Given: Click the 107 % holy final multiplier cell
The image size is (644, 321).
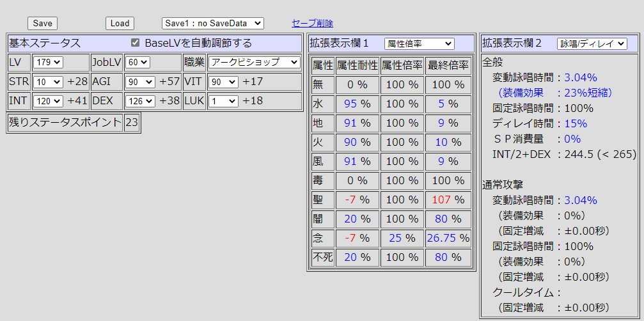Looking at the screenshot, I should pyautogui.click(x=448, y=200).
